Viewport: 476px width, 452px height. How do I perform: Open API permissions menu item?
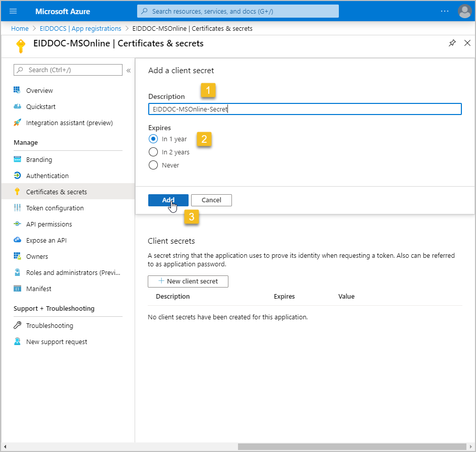tap(49, 224)
